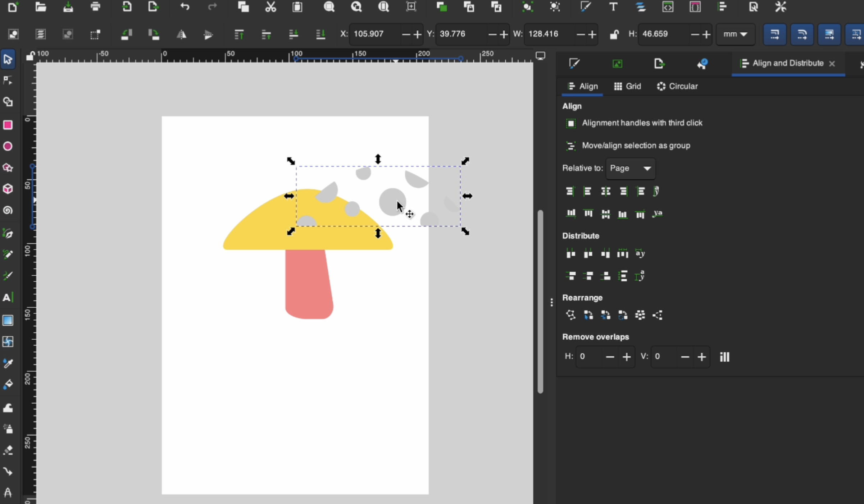
Task: Click the X coordinate input field
Action: tap(374, 34)
